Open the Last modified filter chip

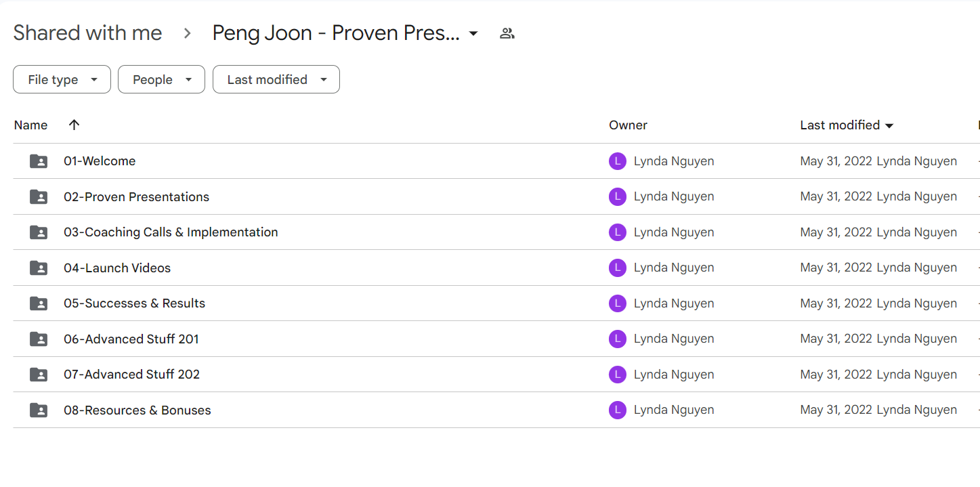(276, 79)
